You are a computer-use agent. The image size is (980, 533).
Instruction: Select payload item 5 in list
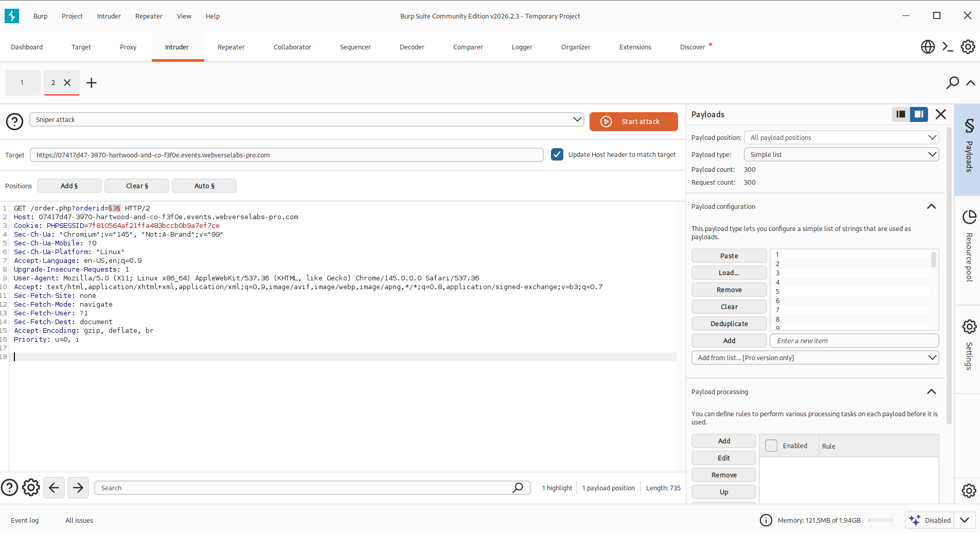point(850,291)
